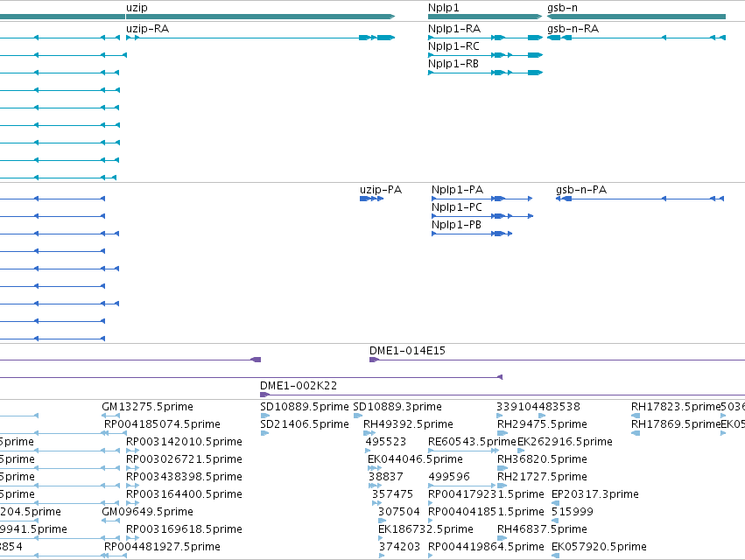Click the 499596 feature label
Screen dimensions: 745x560
click(449, 476)
